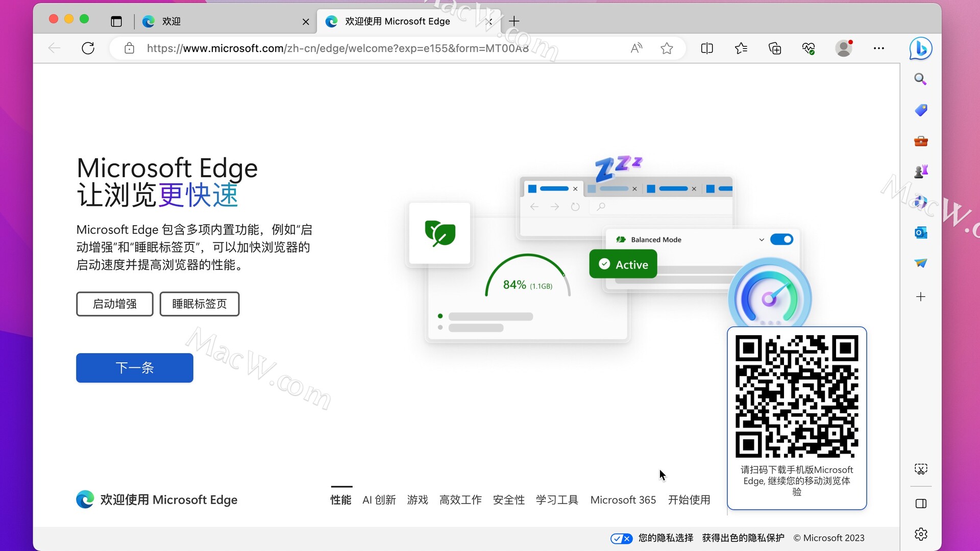
Task: Click the 启动增强 button
Action: (x=115, y=304)
